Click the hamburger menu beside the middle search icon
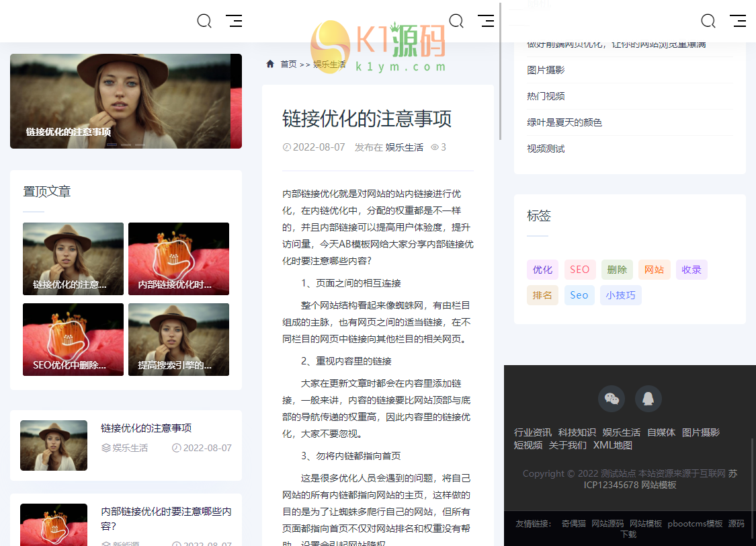 coord(486,21)
